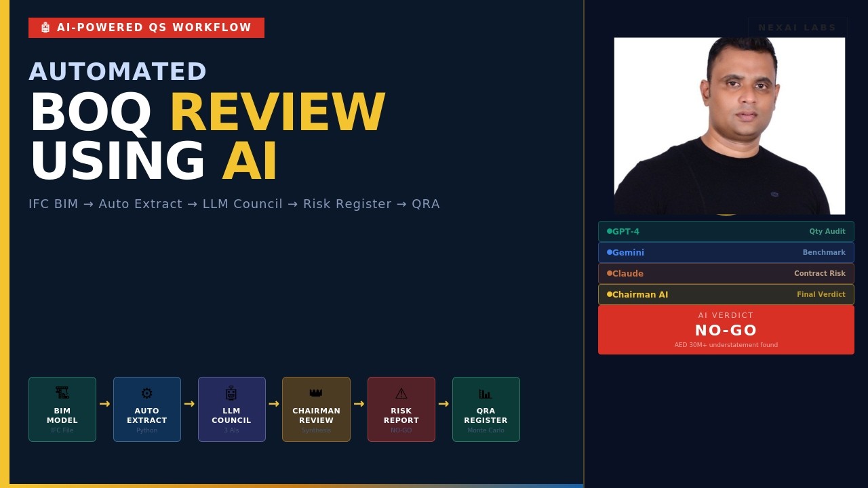This screenshot has height=488, width=868.
Task: Click the Auto Extract gear icon
Action: coord(146,393)
